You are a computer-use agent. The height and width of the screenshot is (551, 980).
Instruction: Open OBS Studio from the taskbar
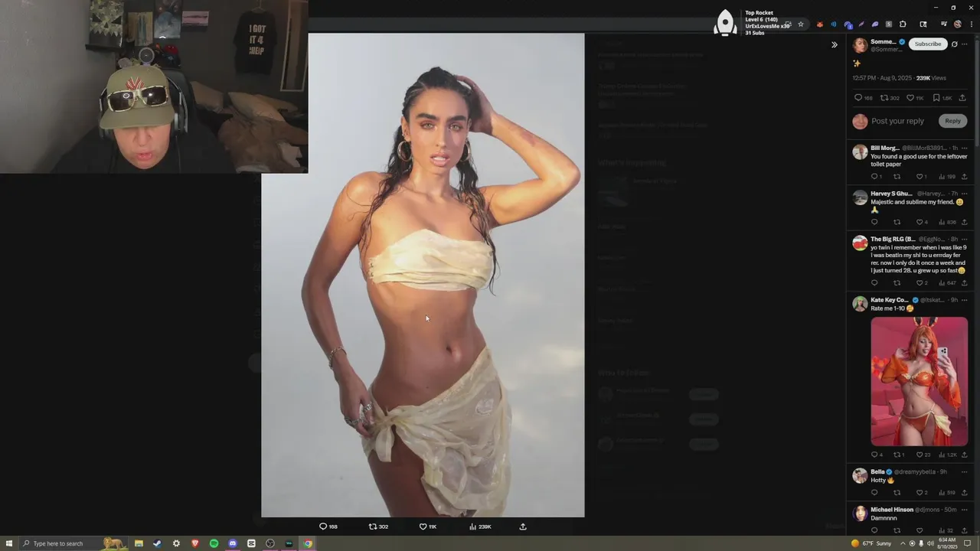[270, 543]
